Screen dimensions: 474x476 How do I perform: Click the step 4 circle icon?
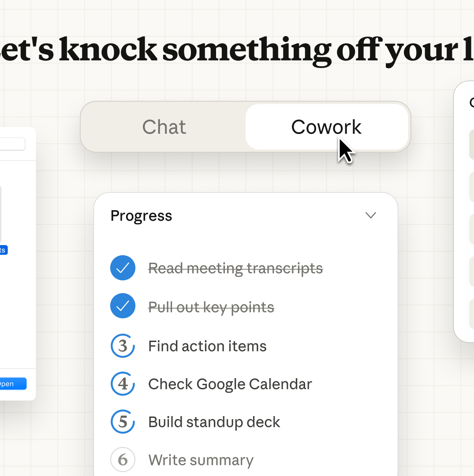pyautogui.click(x=123, y=384)
